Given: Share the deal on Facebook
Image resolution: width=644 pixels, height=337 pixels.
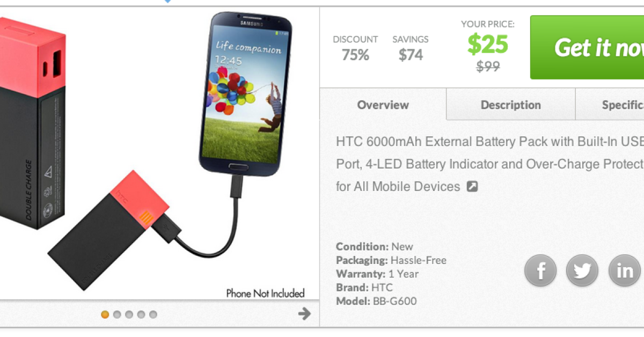Looking at the screenshot, I should tap(540, 270).
